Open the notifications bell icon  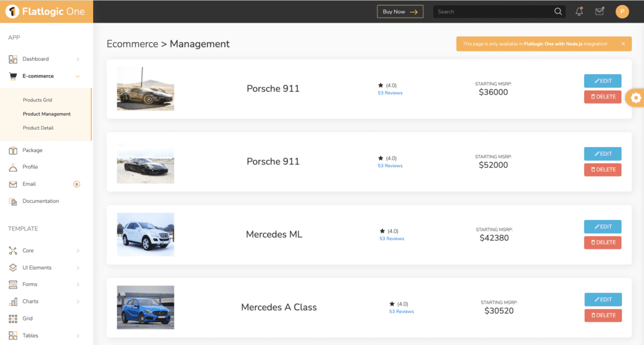(x=579, y=11)
